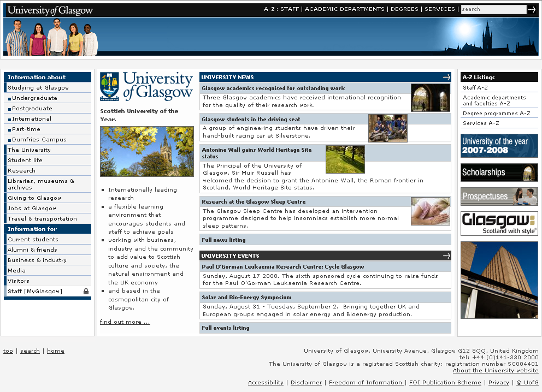542x392 pixels.
Task: Click the University of Glasgow crest logo
Action: (x=109, y=86)
